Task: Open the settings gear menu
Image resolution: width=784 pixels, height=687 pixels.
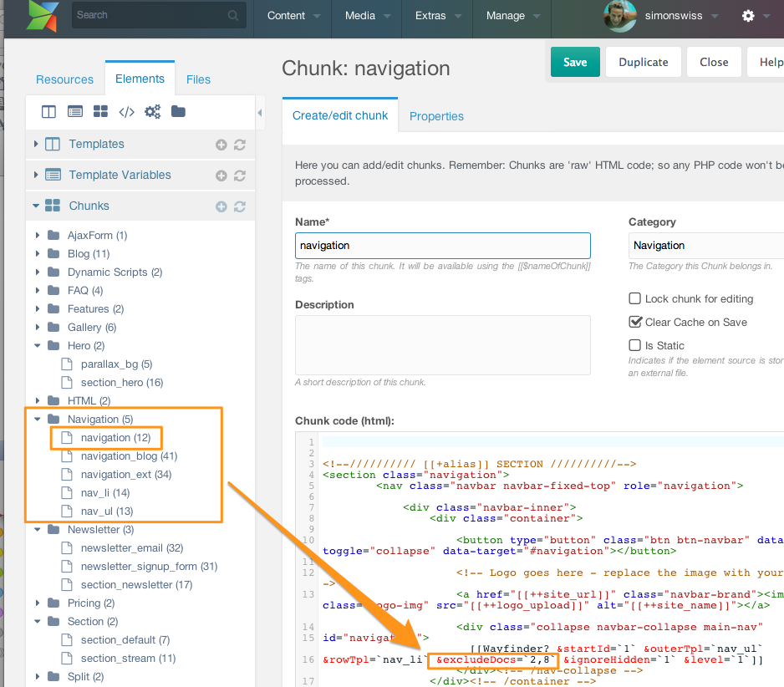Action: point(748,16)
